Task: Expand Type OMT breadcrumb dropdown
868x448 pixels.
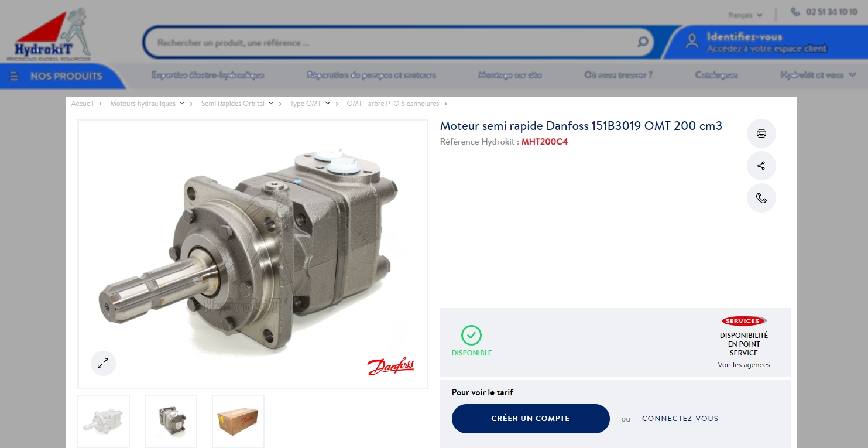Action: tap(328, 103)
